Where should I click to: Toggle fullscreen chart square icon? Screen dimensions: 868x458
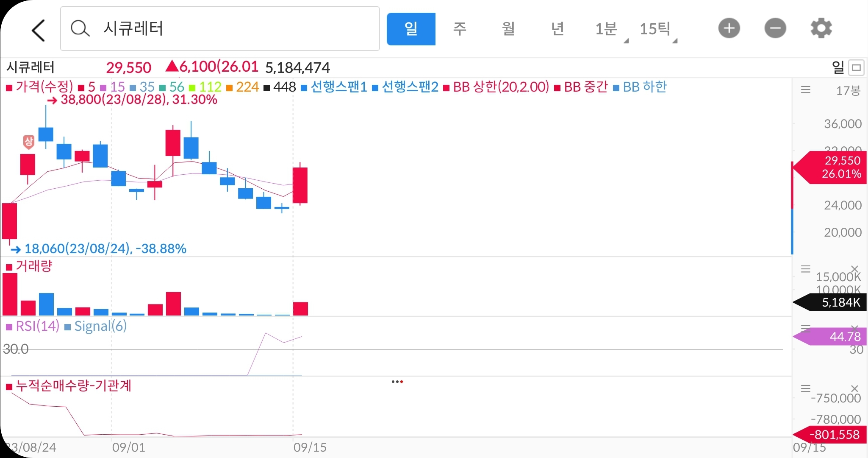pyautogui.click(x=857, y=67)
